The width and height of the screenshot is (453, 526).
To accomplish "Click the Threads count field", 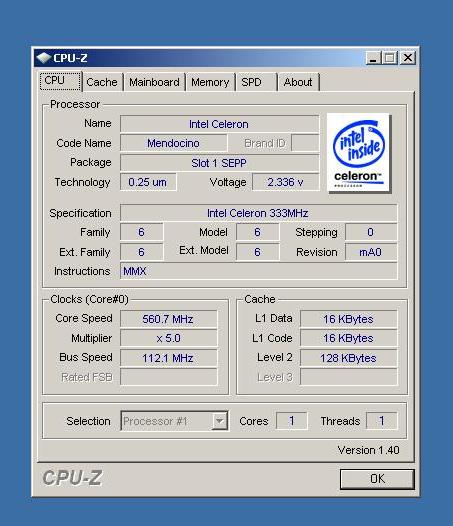I will click(x=382, y=421).
